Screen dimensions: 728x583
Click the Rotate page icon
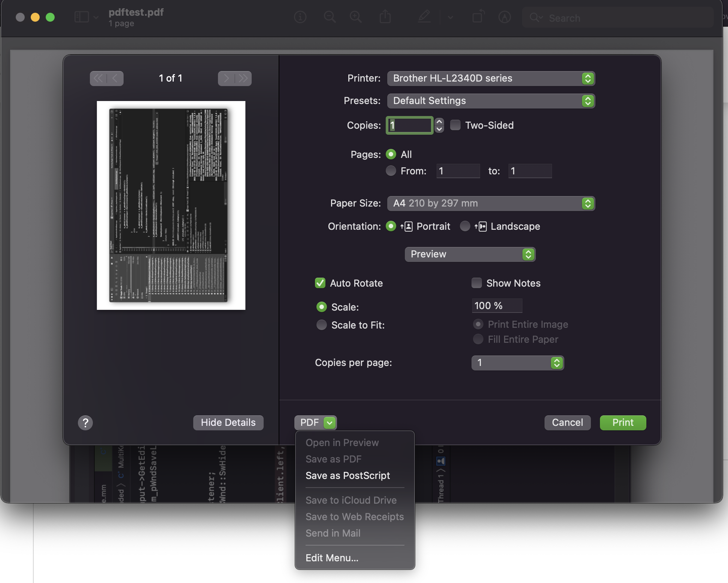click(478, 17)
